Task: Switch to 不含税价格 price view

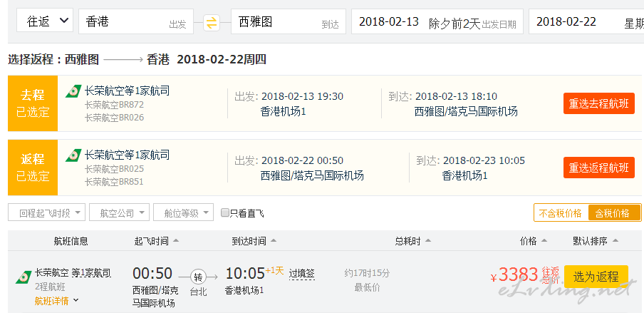Action: pyautogui.click(x=561, y=213)
